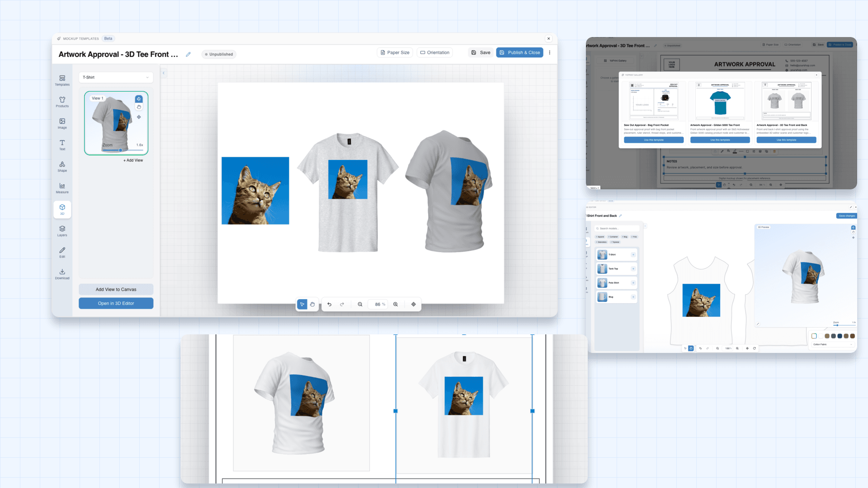The width and height of the screenshot is (868, 488).
Task: Collapse the 3D editor model panel chevron
Action: 645,225
